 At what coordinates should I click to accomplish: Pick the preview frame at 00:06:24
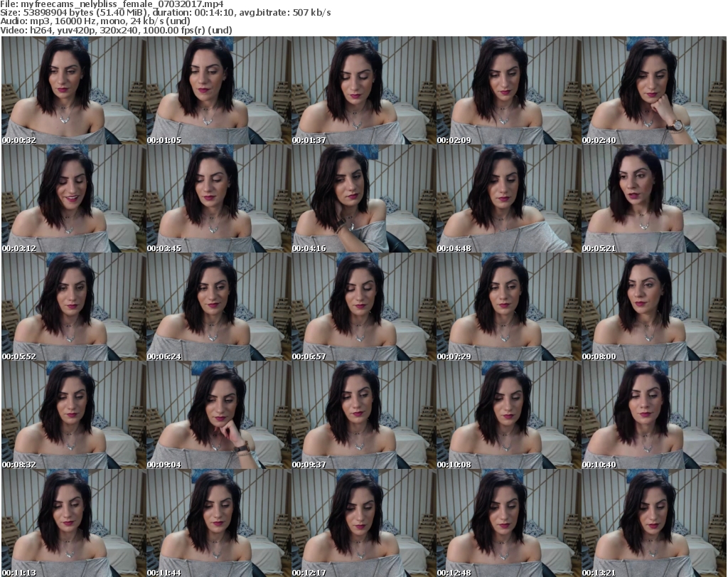(x=219, y=307)
